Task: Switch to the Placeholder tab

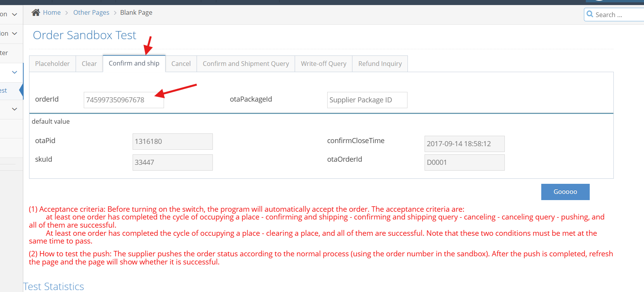Action: click(52, 64)
